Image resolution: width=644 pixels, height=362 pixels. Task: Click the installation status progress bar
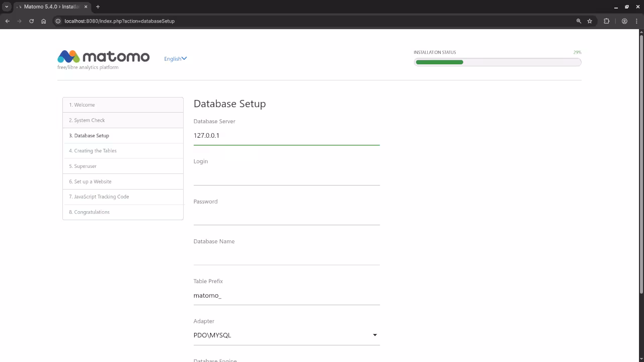(x=497, y=62)
